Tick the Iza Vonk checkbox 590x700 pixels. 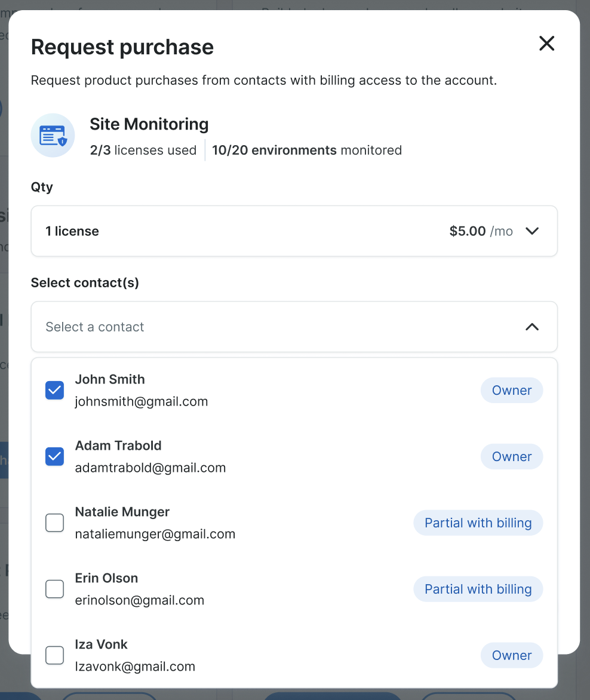55,655
